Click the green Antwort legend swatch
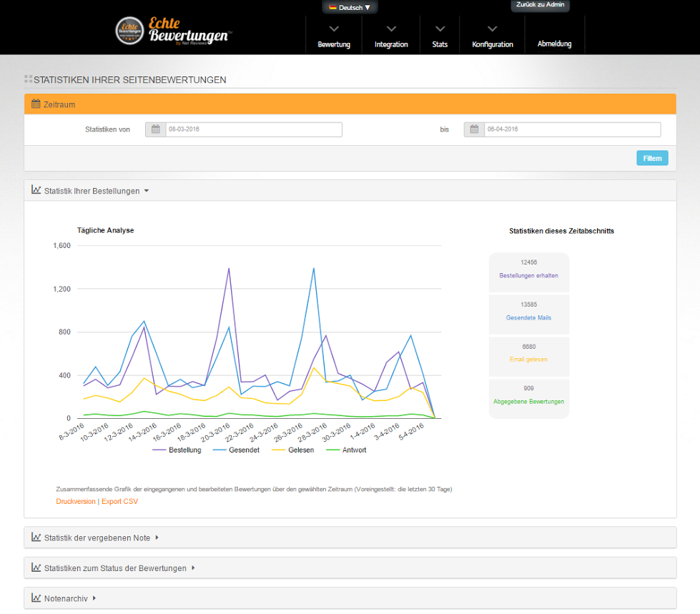This screenshot has width=700, height=614. pyautogui.click(x=333, y=450)
